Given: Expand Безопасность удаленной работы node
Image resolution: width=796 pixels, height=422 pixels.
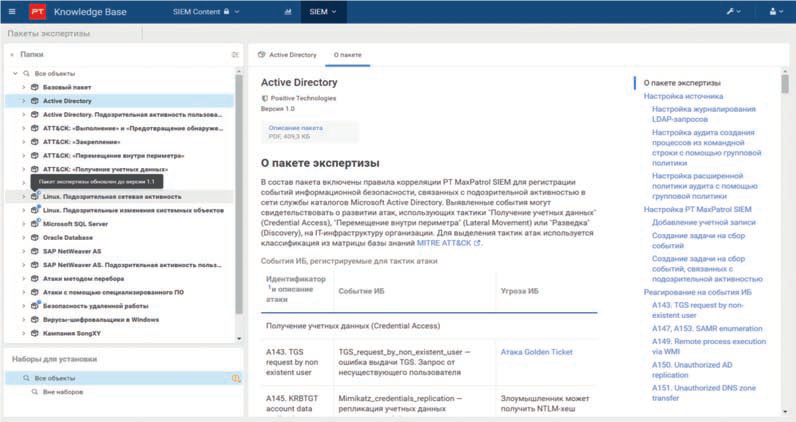Looking at the screenshot, I should [23, 306].
